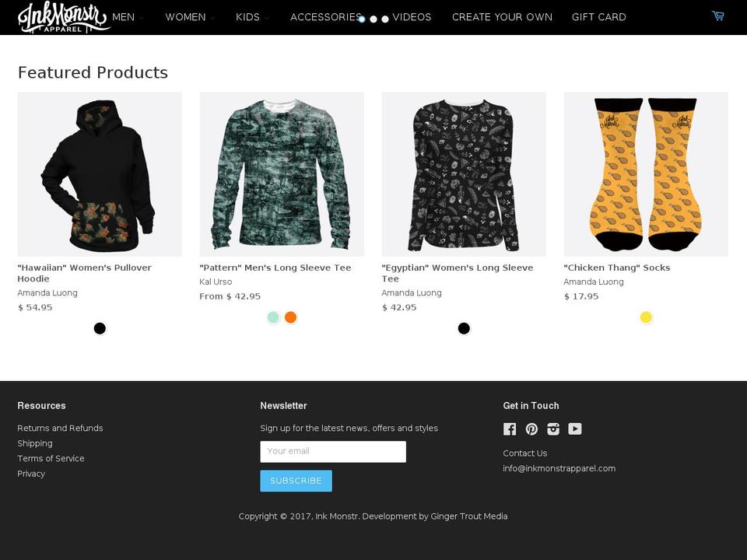
Task: Open the Instagram icon in the footer
Action: pyautogui.click(x=553, y=429)
